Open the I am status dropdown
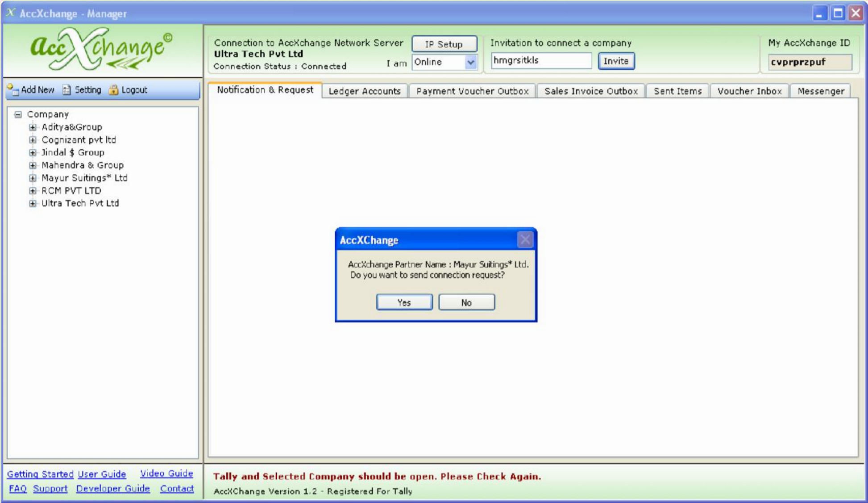The width and height of the screenshot is (868, 503). pyautogui.click(x=470, y=63)
